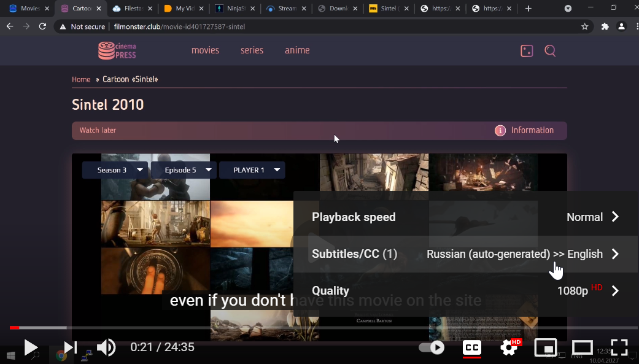Open the Windows Start menu
This screenshot has height=364, width=639.
(11, 356)
